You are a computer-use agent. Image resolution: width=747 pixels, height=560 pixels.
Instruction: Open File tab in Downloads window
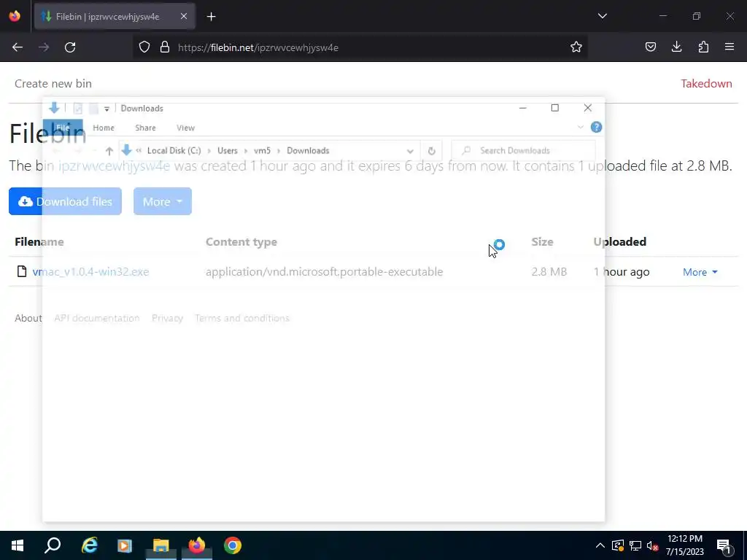pyautogui.click(x=63, y=128)
